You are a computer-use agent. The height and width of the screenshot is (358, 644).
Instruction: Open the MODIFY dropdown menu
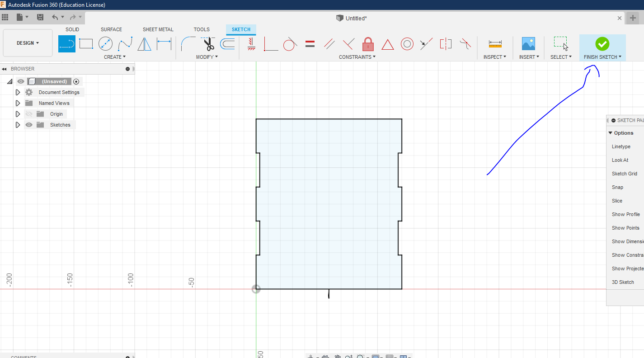(207, 57)
